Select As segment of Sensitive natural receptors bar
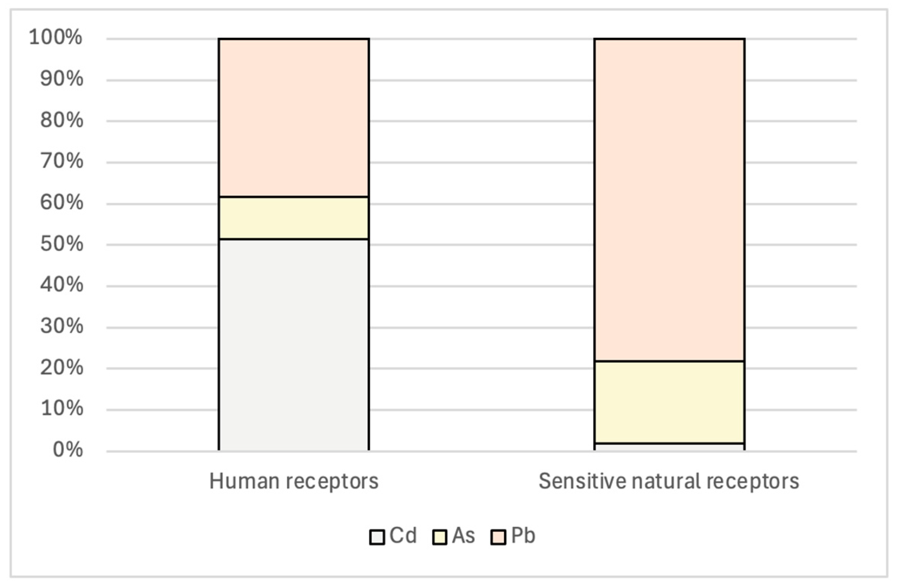The width and height of the screenshot is (899, 588). pos(669,402)
